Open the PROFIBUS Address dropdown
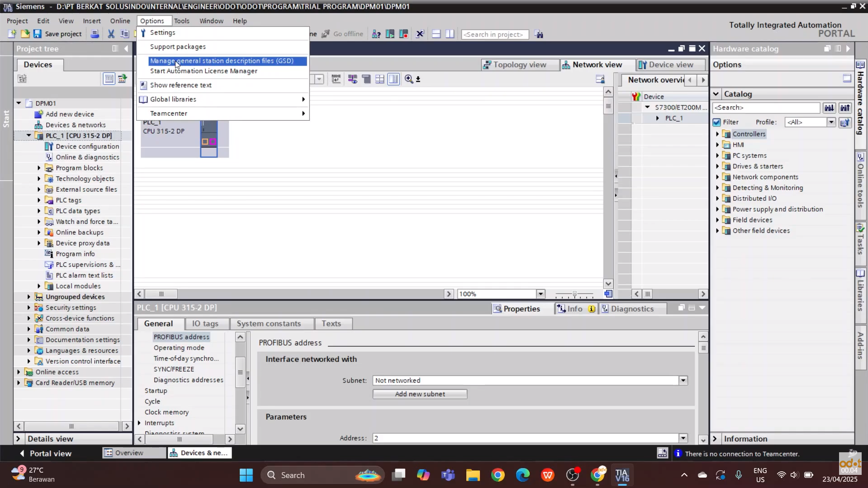The height and width of the screenshot is (488, 868). [683, 438]
